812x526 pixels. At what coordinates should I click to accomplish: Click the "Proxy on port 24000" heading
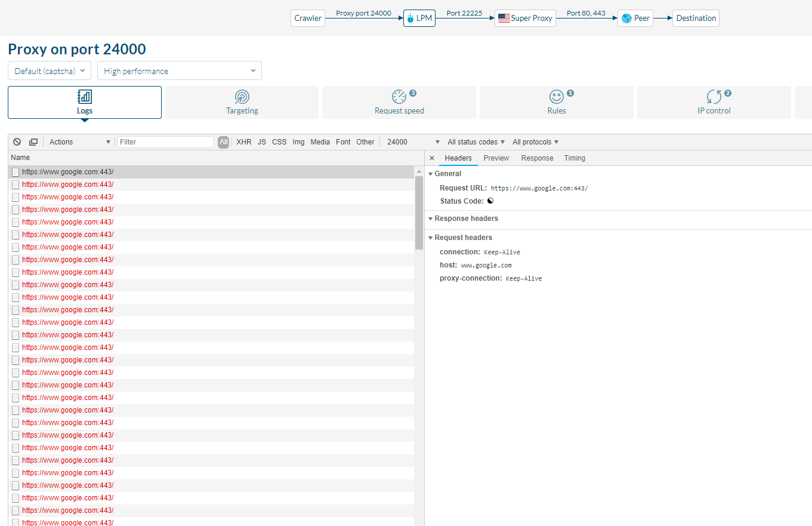click(x=77, y=50)
